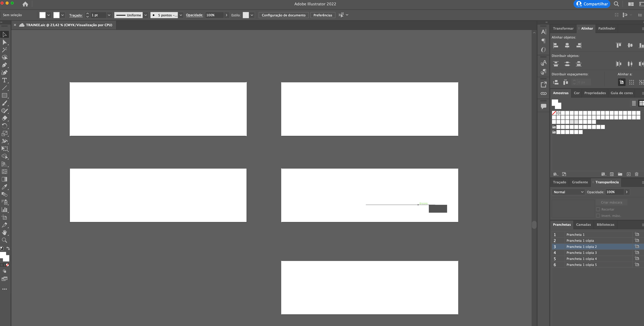Click the delete swatch trash icon

click(x=637, y=174)
